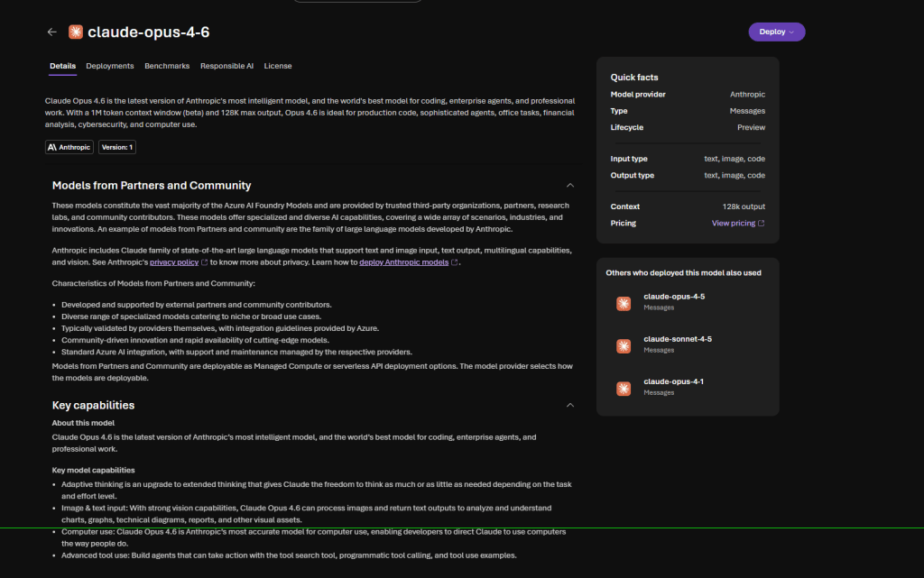Open the View pricing link
Image resolution: width=924 pixels, height=578 pixels.
pos(733,224)
